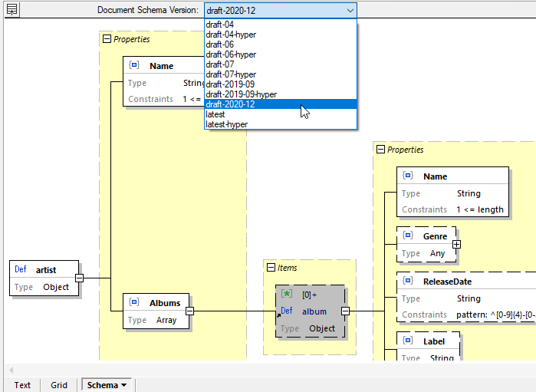Collapse the left Properties group box
Image resolution: width=536 pixels, height=392 pixels.
click(x=107, y=39)
